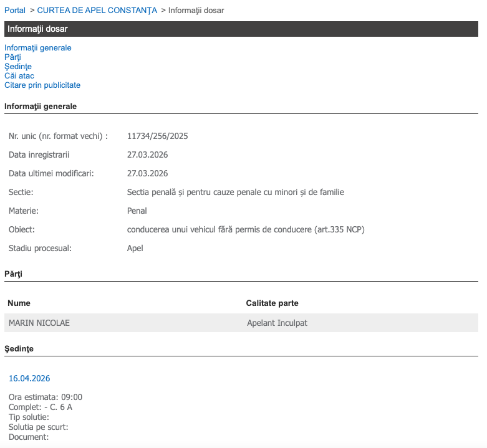Click the Nume column header
Viewport: 487px width, 448px height.
click(19, 303)
